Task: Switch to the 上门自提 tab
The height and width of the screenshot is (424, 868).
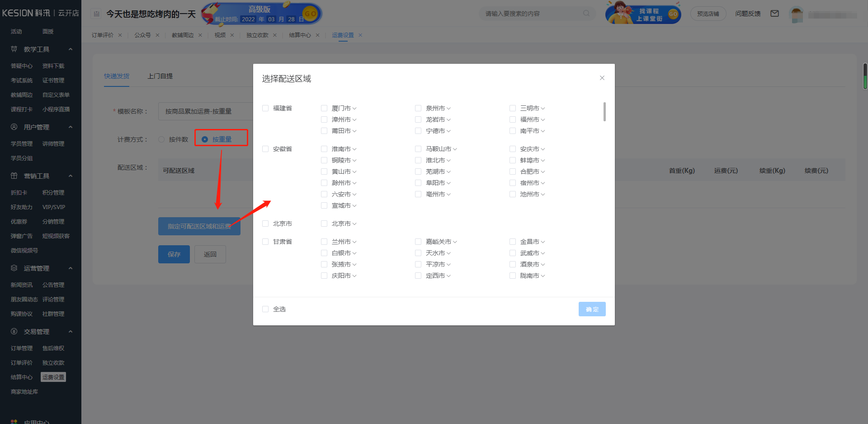Action: (160, 76)
